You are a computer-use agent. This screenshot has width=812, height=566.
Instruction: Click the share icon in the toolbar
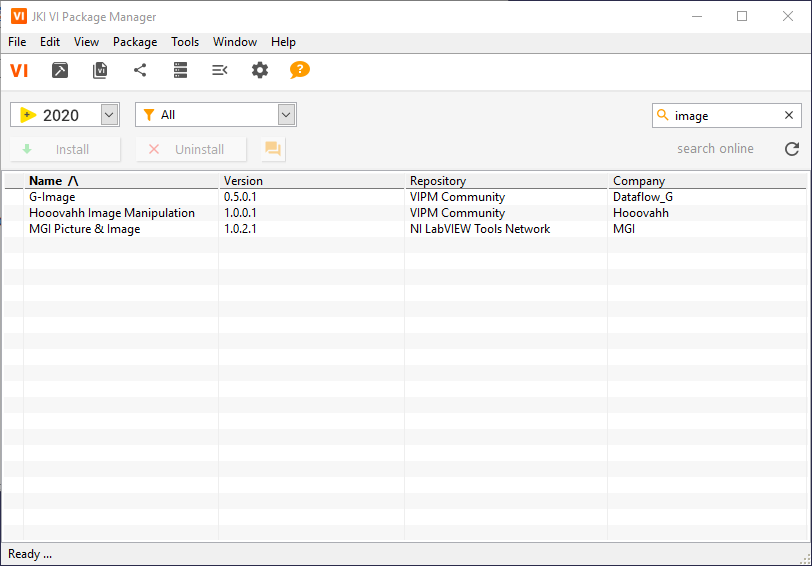pos(140,70)
